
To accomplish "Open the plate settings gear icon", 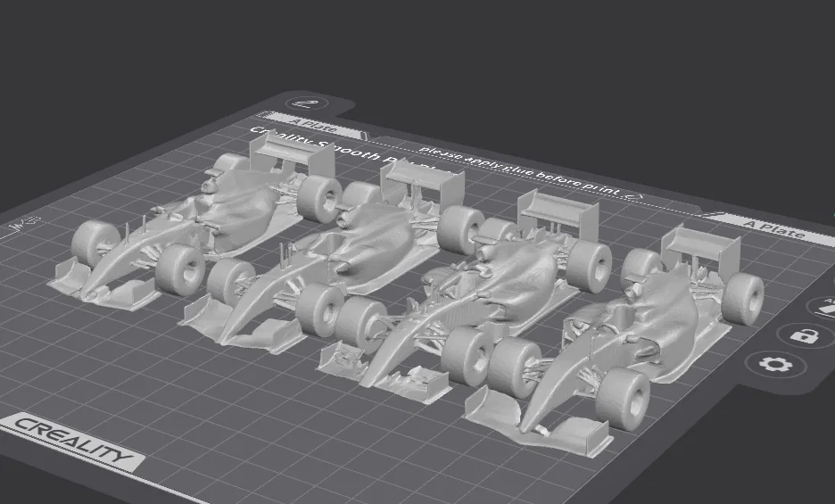I will [775, 365].
